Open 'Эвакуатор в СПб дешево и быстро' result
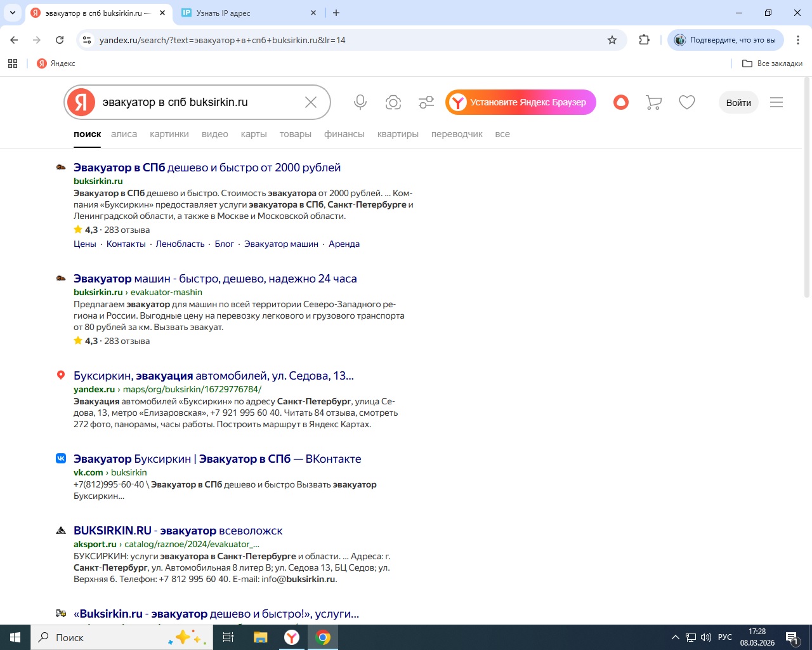This screenshot has height=650, width=812. (x=207, y=168)
